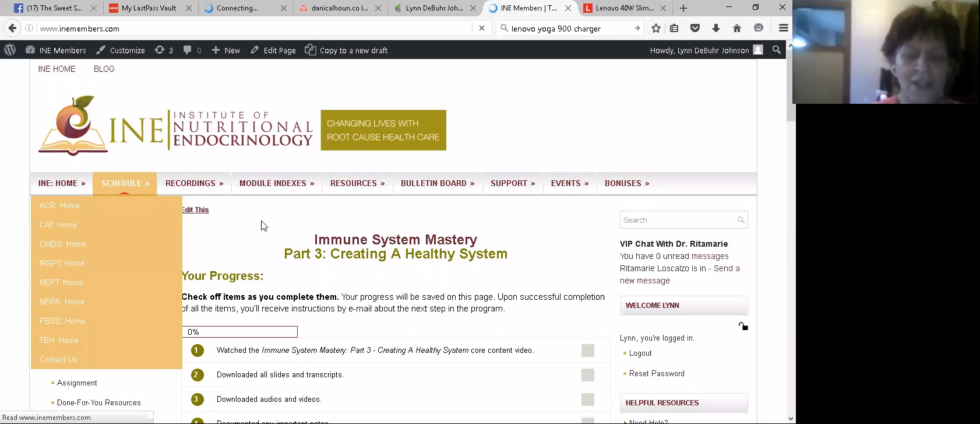Click the admin bar search magnifier icon

[x=776, y=50]
